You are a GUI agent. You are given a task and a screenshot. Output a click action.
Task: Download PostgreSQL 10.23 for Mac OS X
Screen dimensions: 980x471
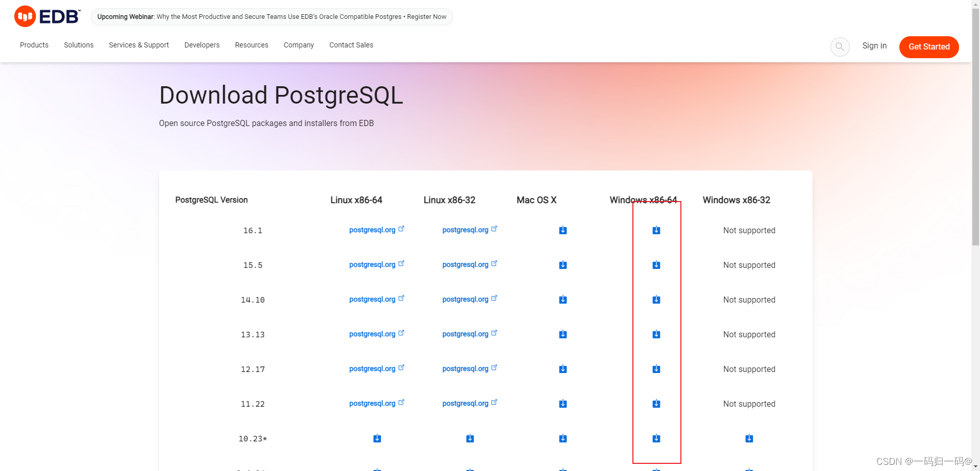pyautogui.click(x=563, y=438)
